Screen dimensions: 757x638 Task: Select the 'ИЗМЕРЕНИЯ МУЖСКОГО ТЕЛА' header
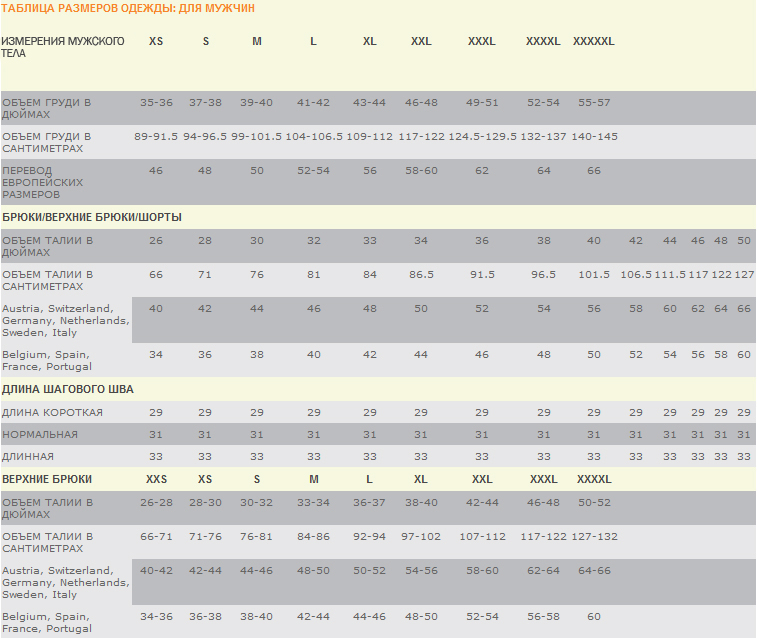pyautogui.click(x=63, y=47)
